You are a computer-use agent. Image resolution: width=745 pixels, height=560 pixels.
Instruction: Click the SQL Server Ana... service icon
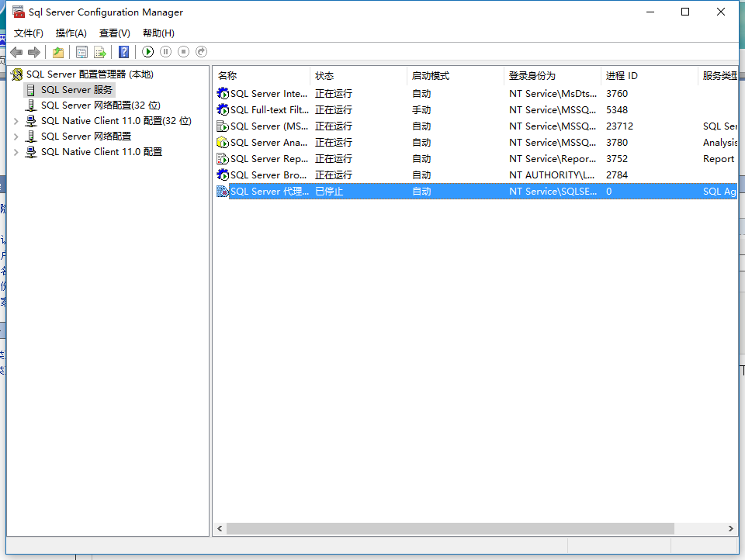point(223,143)
